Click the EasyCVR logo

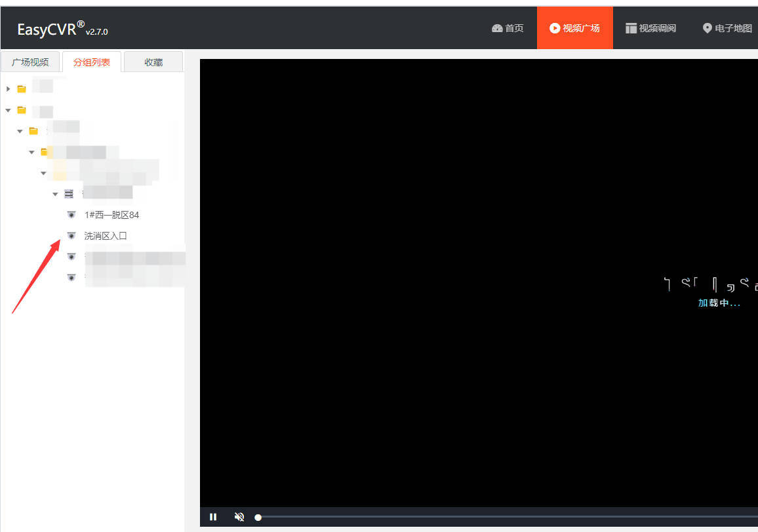(62, 29)
